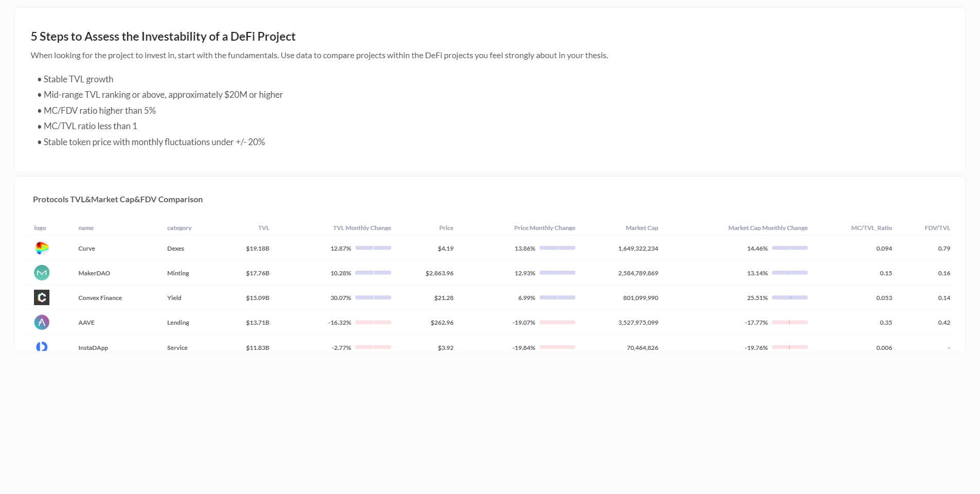Click the Dexes category cell for Curve
Viewport: 980px width, 494px height.
[x=176, y=248]
